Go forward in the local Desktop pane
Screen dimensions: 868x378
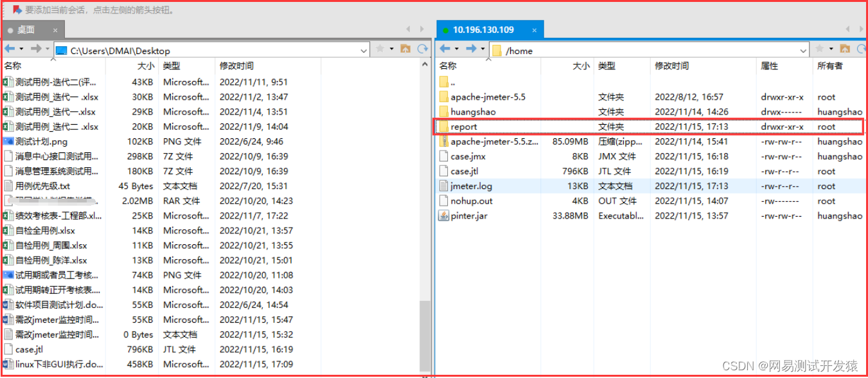[36, 49]
